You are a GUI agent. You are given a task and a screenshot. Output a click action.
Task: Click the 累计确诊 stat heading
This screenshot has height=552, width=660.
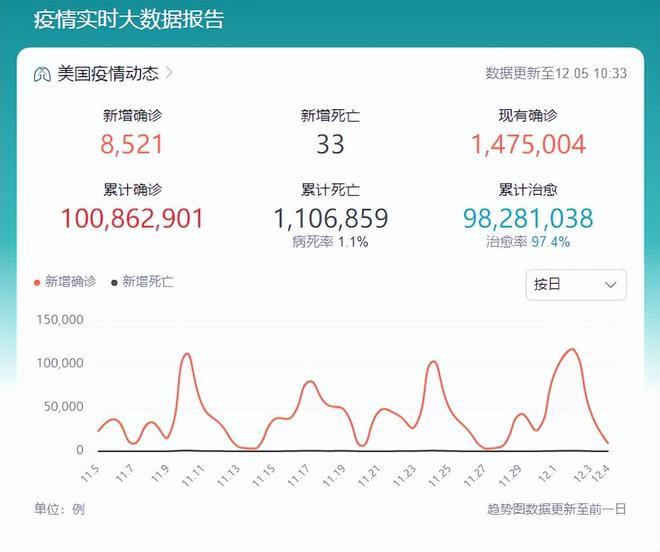[x=133, y=189]
